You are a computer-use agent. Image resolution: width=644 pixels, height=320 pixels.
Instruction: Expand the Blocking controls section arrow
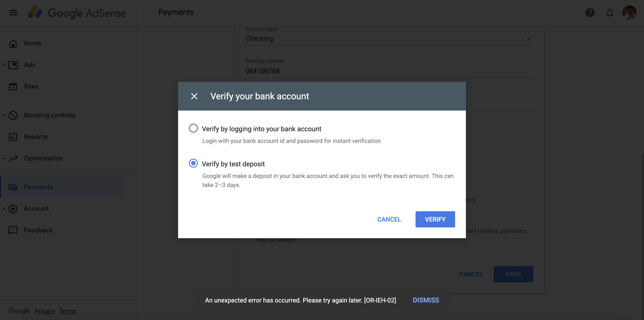click(4, 115)
